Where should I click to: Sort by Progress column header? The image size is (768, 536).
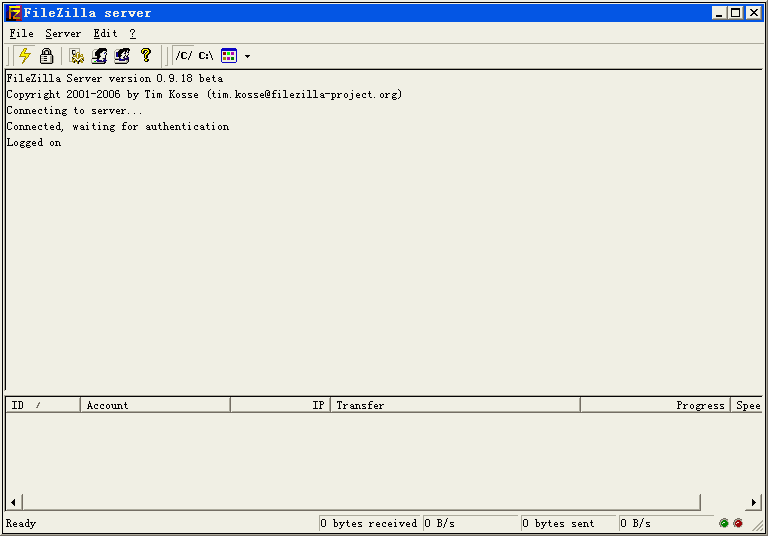[655, 405]
